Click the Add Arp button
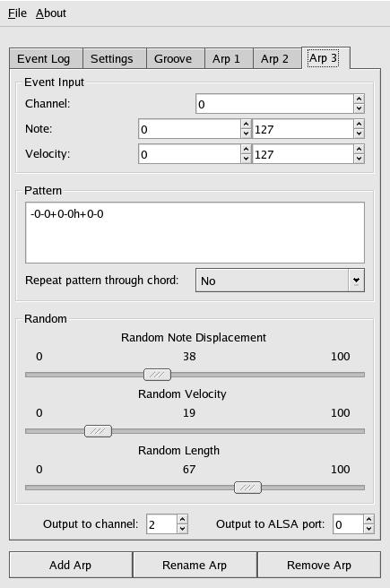 [71, 565]
